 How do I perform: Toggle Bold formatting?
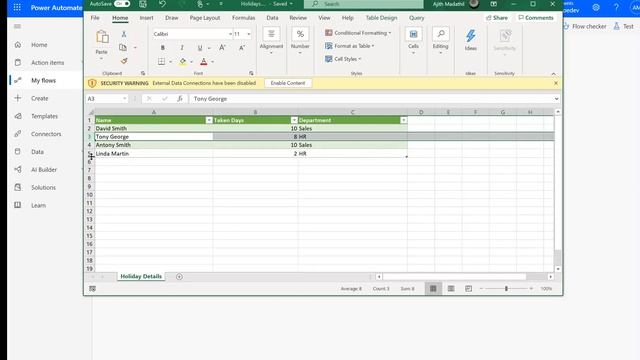[x=162, y=48]
